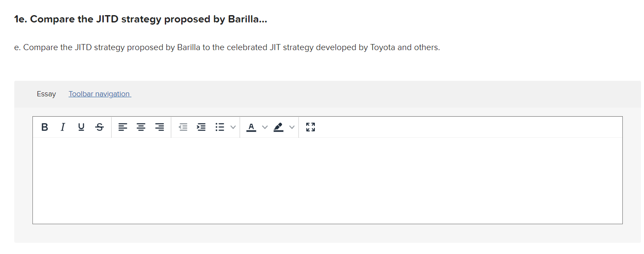Image resolution: width=644 pixels, height=254 pixels.
Task: Center align the essay text
Action: point(141,127)
